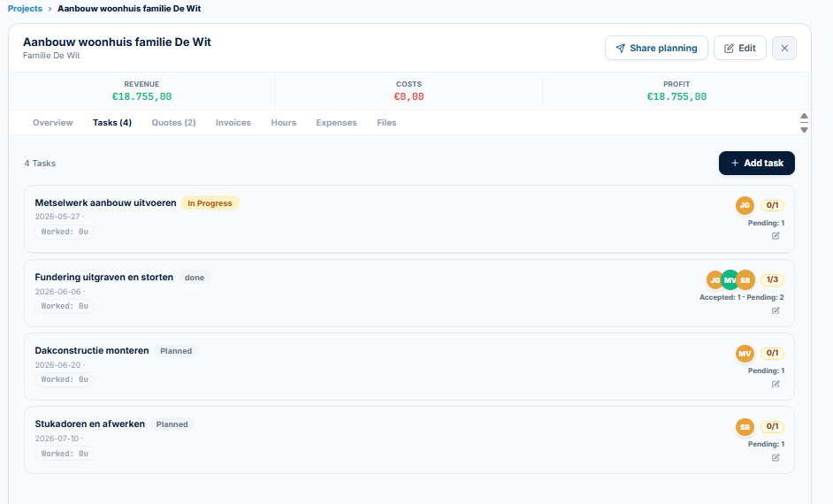Click the 4 Tasks count label

pyautogui.click(x=40, y=164)
